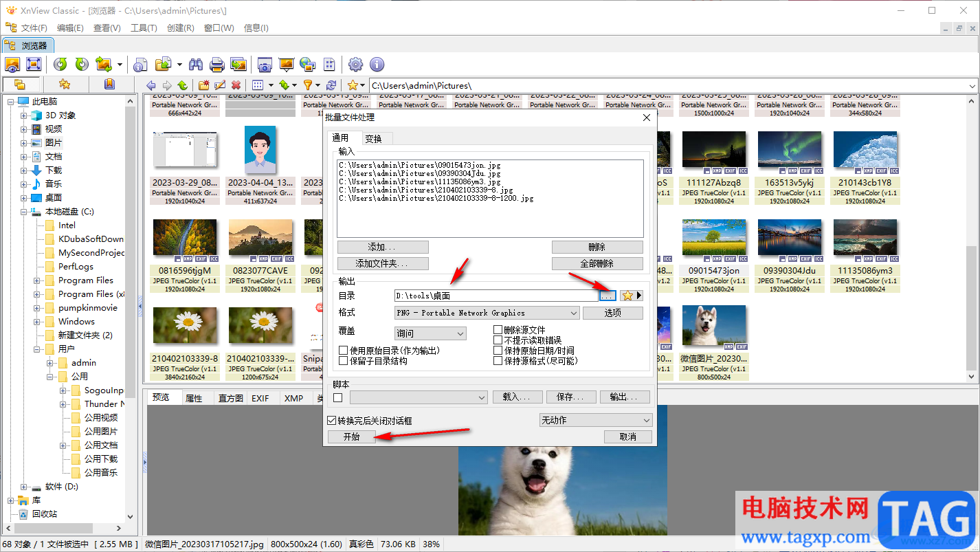980x552 pixels.
Task: Open the sort order dropdown arrow
Action: point(293,85)
